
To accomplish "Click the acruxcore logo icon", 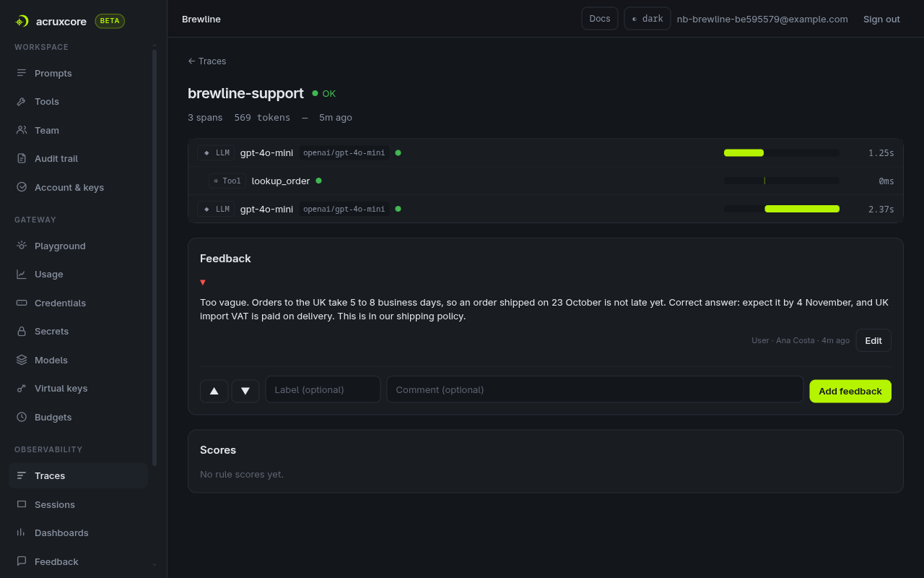I will (x=22, y=21).
